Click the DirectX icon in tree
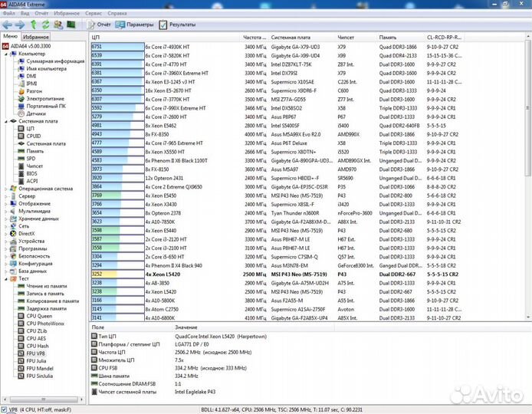The image size is (532, 414). [13, 234]
